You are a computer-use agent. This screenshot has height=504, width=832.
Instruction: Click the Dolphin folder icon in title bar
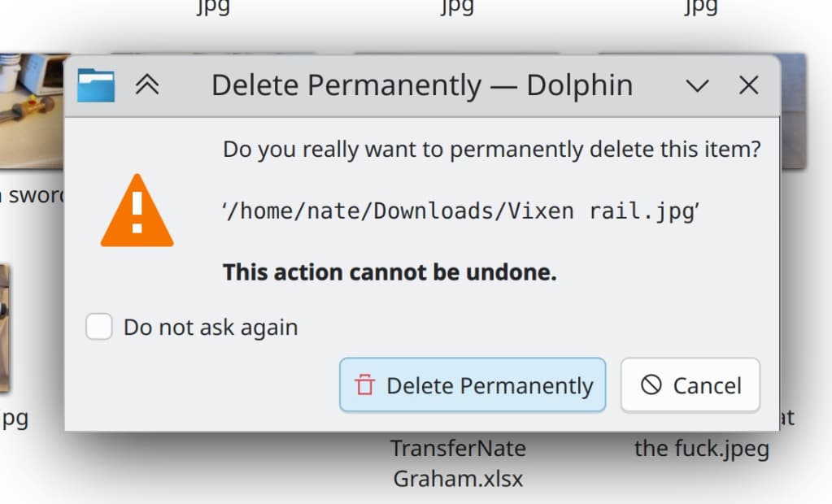(x=96, y=85)
